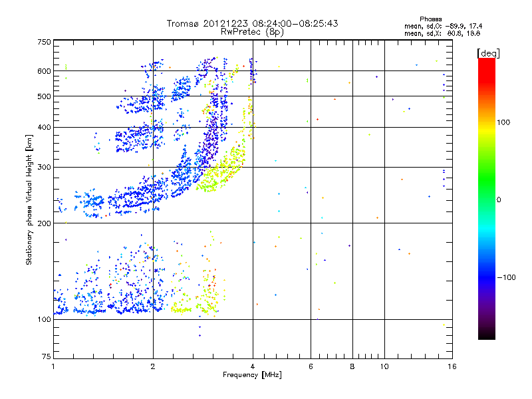Click the x-axis '8' tick label
The width and height of the screenshot is (532, 399).
tap(352, 366)
